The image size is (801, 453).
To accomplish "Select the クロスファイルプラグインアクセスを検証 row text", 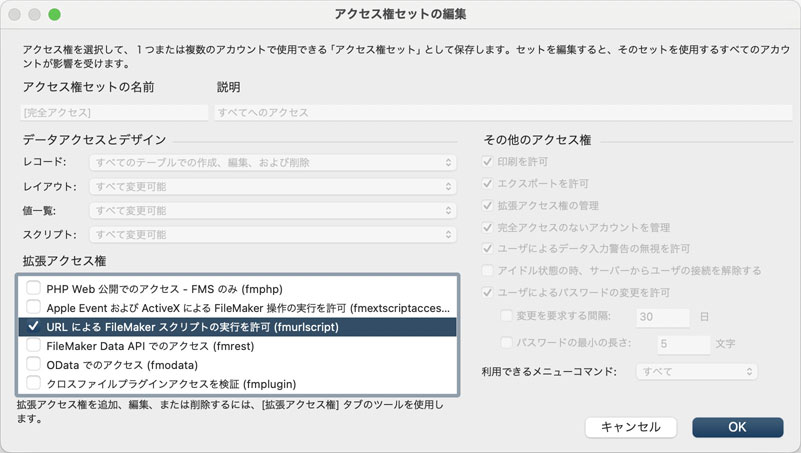I will point(171,384).
